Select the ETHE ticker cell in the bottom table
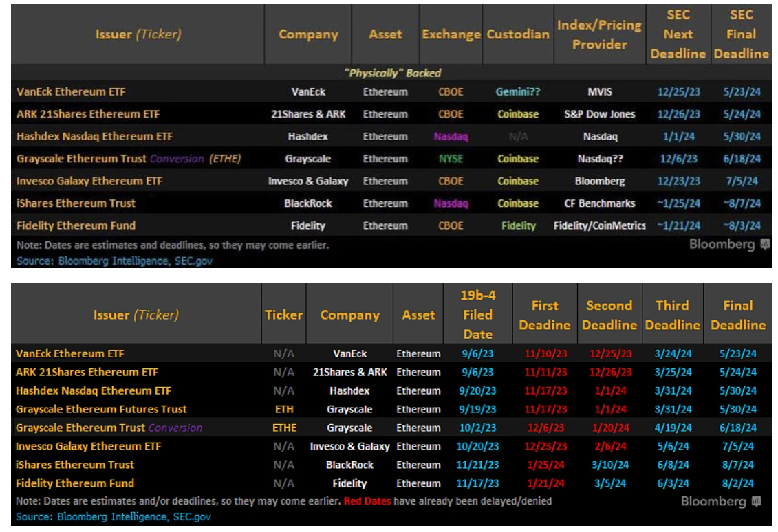Viewport: 778px width, 532px height. (x=283, y=428)
